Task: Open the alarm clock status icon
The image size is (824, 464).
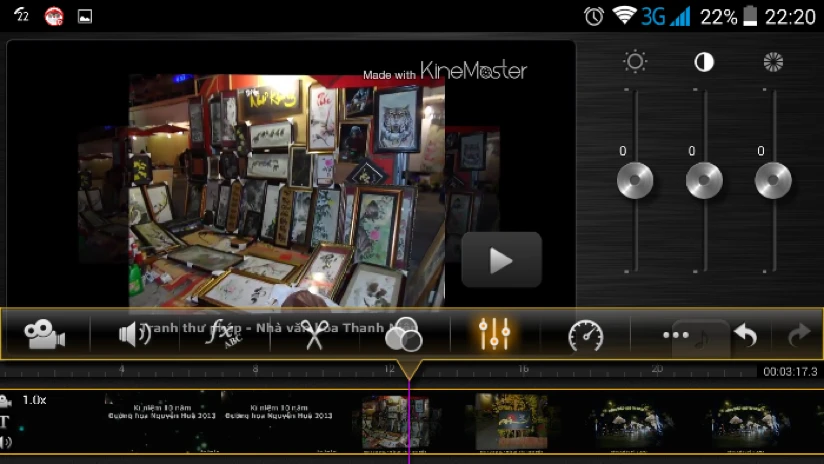Action: click(594, 16)
